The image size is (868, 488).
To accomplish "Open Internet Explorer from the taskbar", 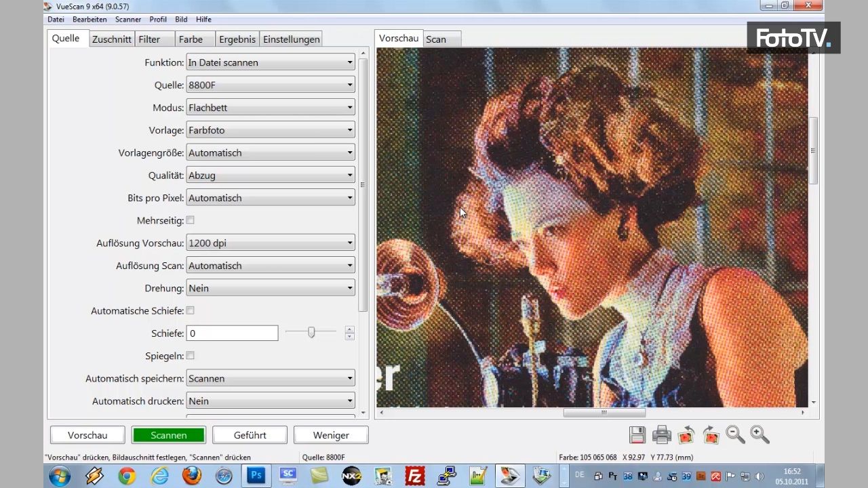I will [x=159, y=476].
